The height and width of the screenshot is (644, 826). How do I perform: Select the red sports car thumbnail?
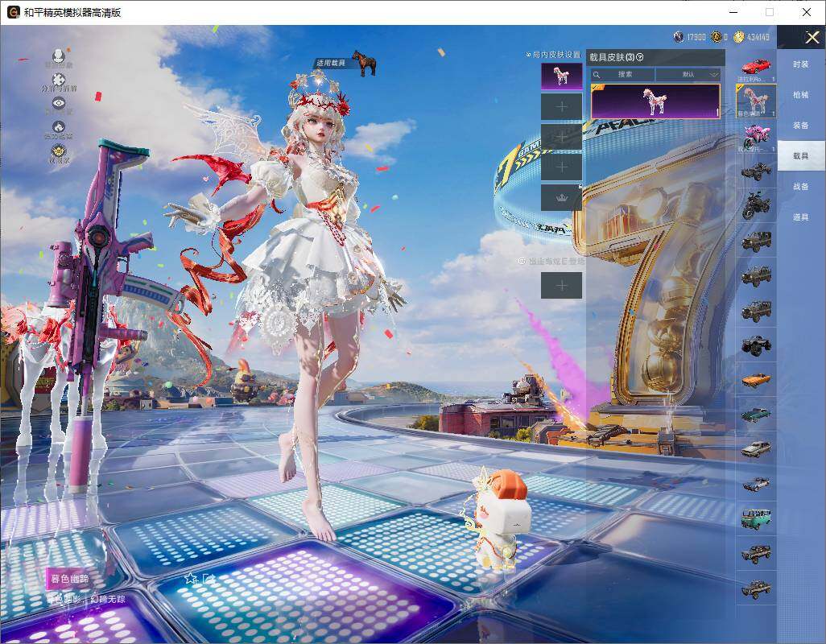(x=756, y=68)
